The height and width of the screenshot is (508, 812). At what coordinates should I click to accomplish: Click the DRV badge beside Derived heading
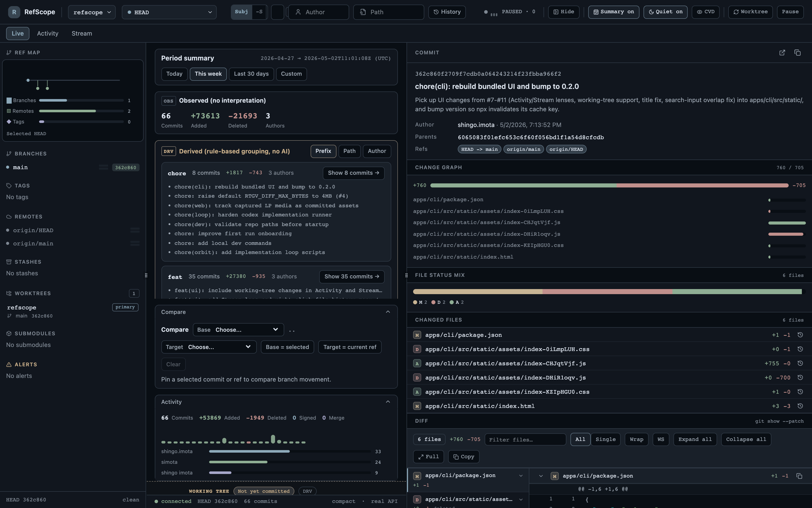click(168, 151)
